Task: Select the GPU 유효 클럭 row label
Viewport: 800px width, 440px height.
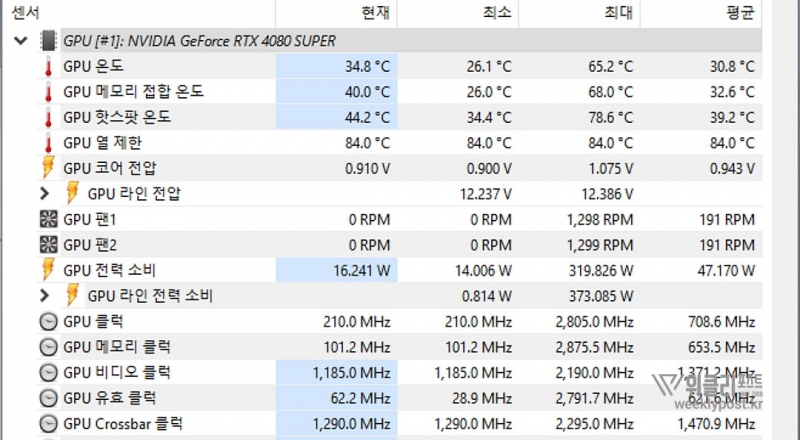Action: [110, 398]
